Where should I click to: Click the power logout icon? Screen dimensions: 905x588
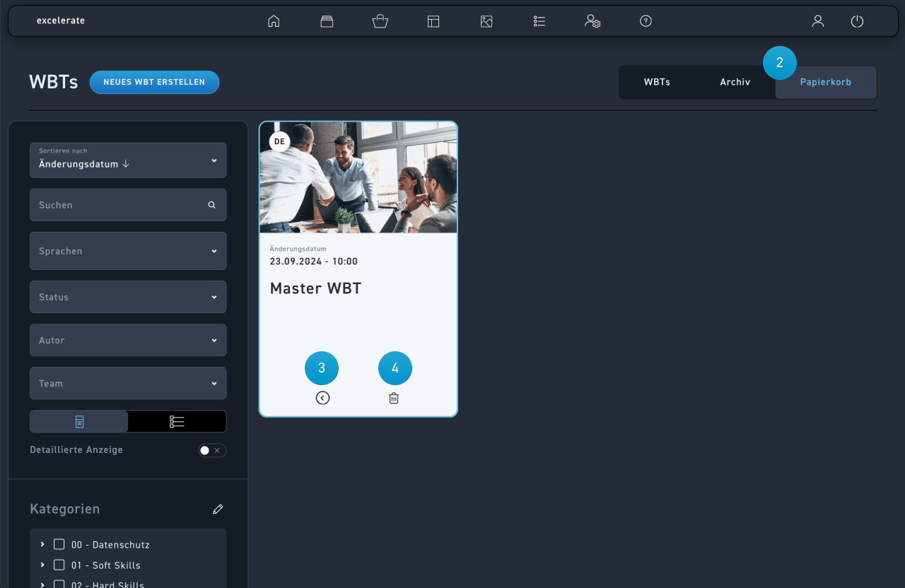[x=857, y=21]
